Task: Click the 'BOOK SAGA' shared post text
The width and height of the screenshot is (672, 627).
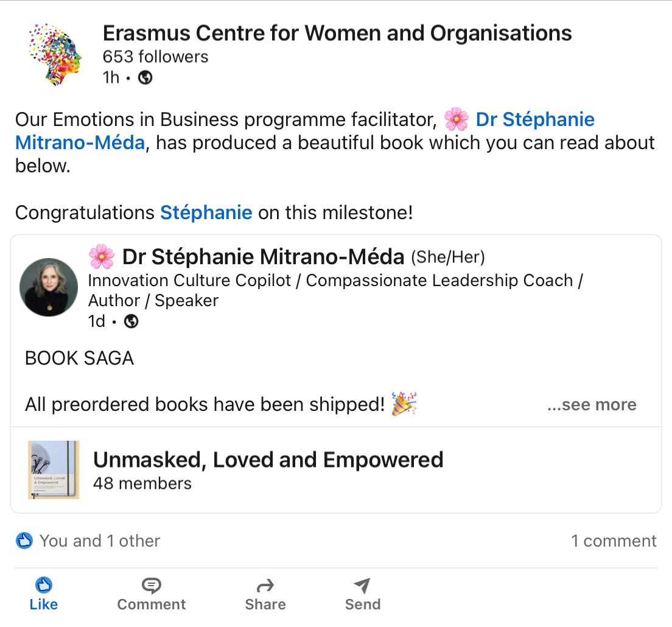Action: pos(79,358)
